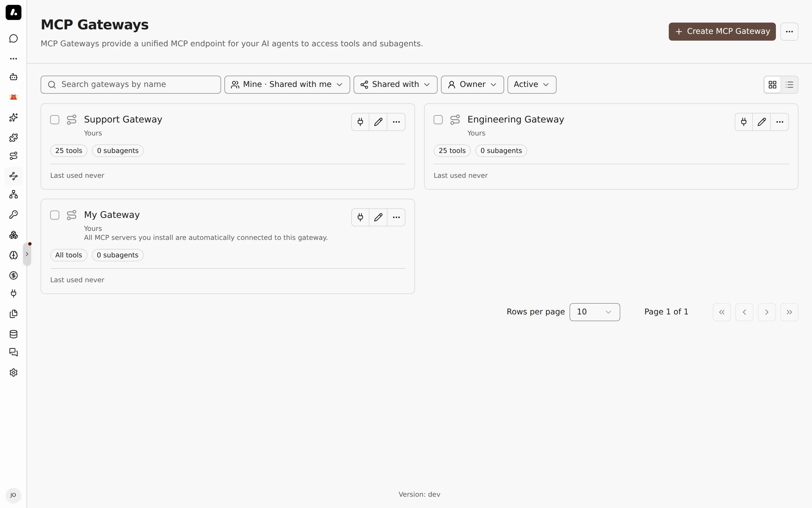Click the Engineering Gateway title

pos(516,119)
